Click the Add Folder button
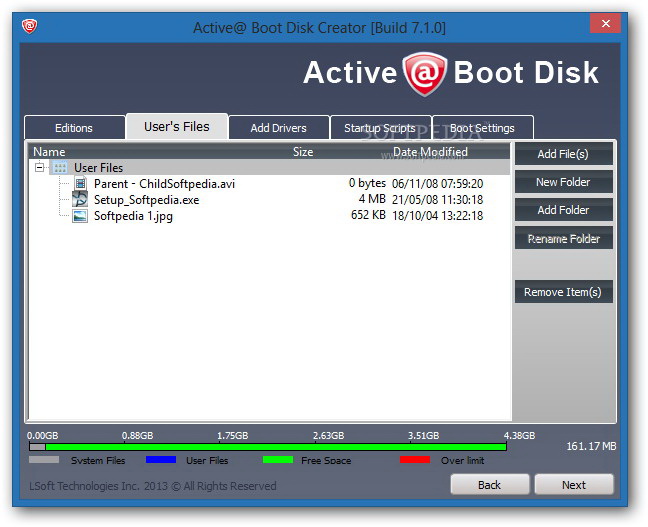Viewport: 648px width, 527px height. pyautogui.click(x=563, y=210)
